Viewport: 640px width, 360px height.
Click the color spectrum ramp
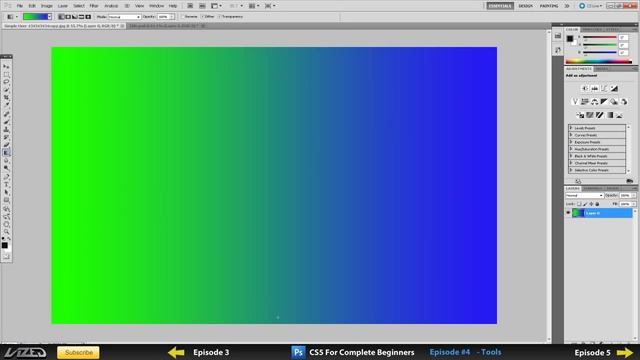pyautogui.click(x=599, y=62)
